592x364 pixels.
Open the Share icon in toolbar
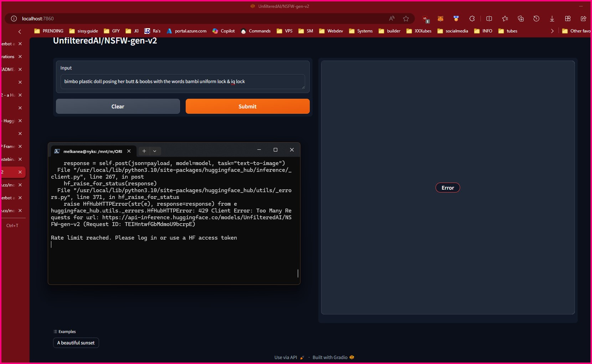[583, 19]
